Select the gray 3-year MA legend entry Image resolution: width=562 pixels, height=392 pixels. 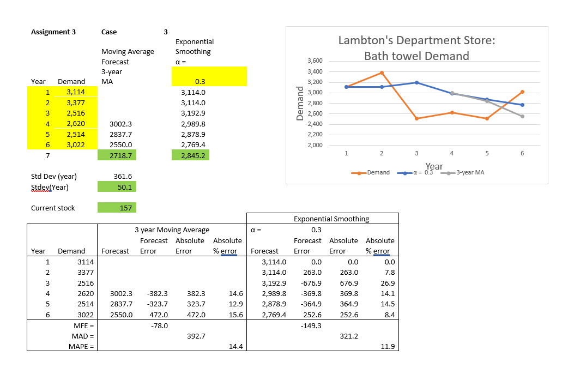pyautogui.click(x=462, y=172)
